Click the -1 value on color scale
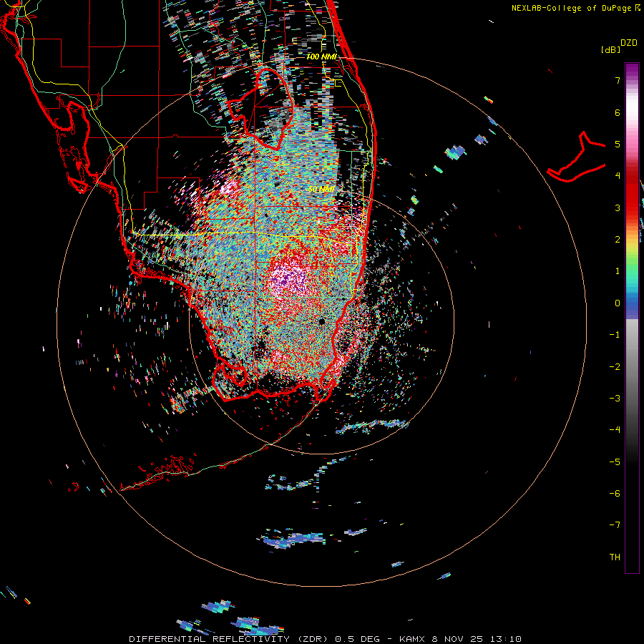Viewport: 644px width, 644px height. click(x=615, y=335)
